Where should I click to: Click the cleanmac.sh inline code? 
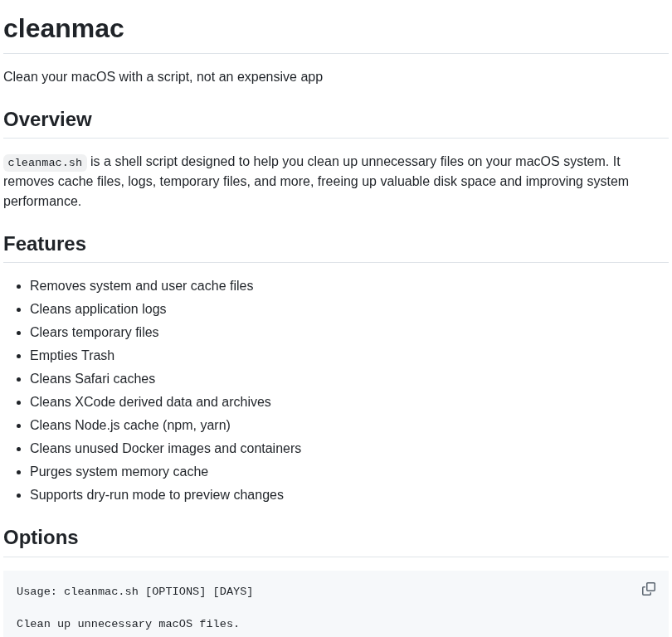45,163
